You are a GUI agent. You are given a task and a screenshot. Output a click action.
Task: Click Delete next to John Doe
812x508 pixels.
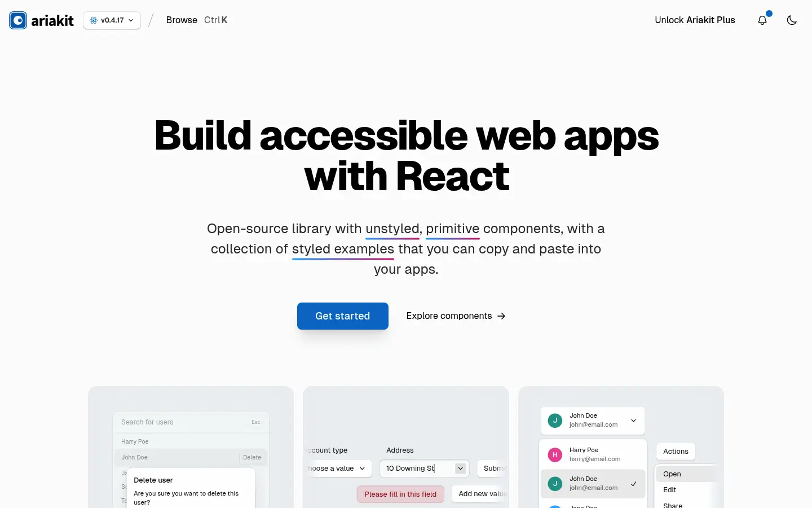point(252,457)
